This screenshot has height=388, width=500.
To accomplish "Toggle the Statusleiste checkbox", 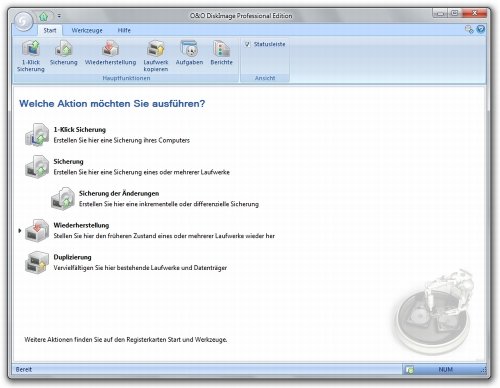I will pos(247,44).
